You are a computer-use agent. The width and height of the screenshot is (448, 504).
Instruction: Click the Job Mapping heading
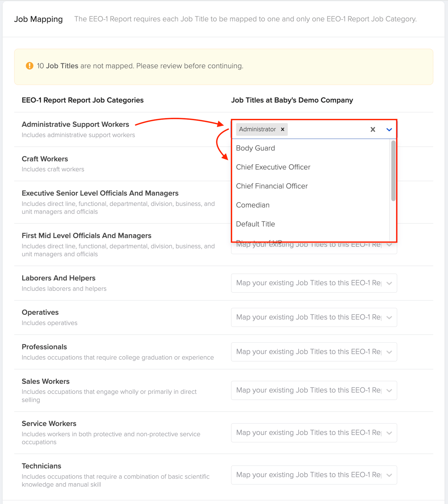click(38, 19)
